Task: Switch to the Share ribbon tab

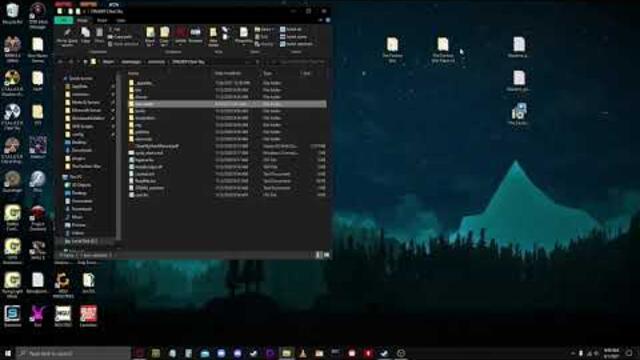Action: [x=102, y=20]
